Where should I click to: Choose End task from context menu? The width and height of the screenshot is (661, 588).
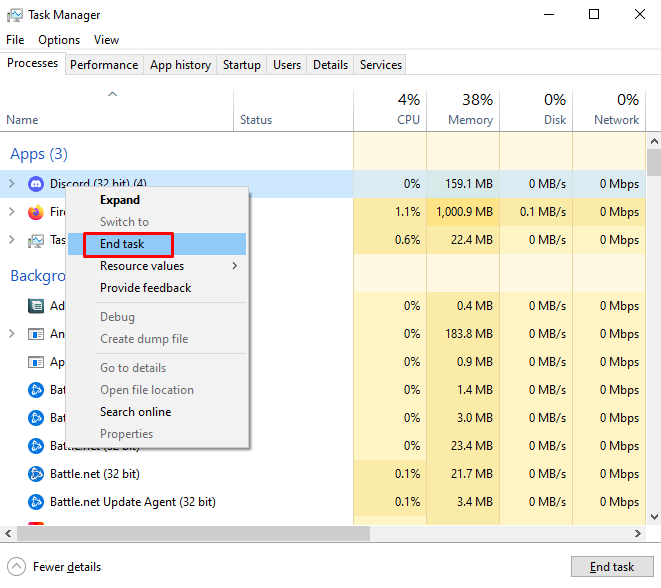coord(123,244)
